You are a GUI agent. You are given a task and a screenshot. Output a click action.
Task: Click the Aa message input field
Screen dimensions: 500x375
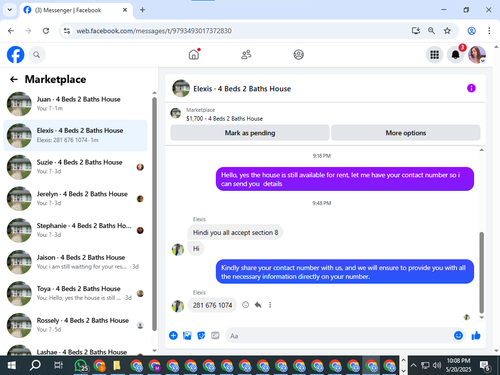(x=339, y=336)
